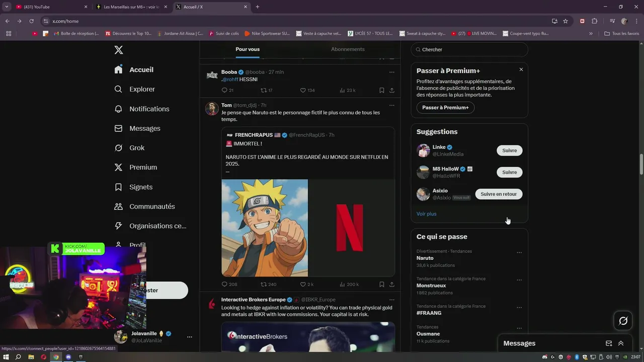Open Voir plus suggestions link
The image size is (644, 362).
tap(426, 214)
